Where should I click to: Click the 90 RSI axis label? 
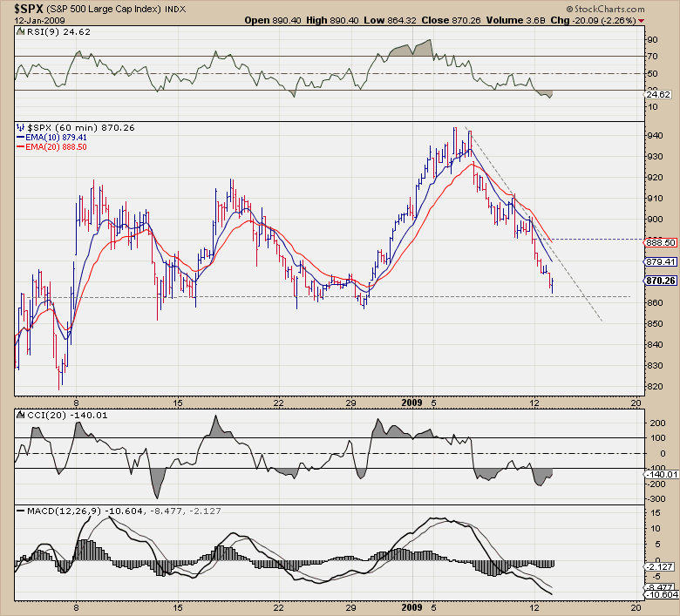653,39
